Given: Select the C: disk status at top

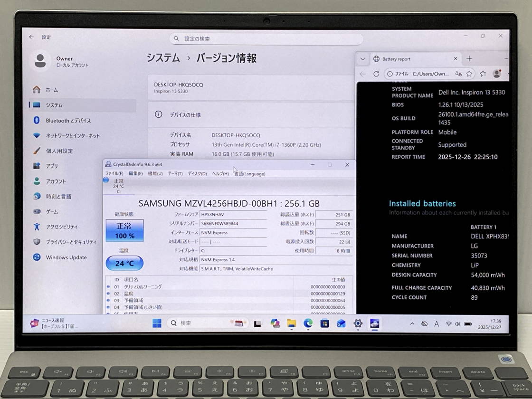Looking at the screenshot, I should pos(118,186).
